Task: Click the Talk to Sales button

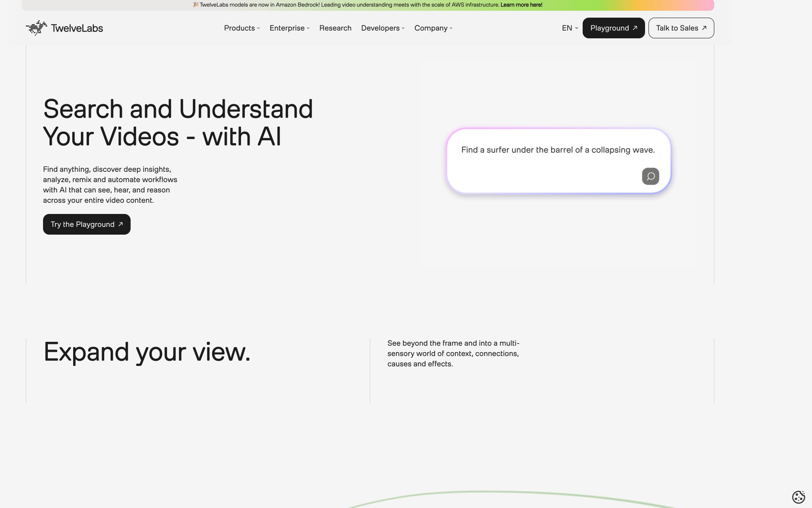Action: pyautogui.click(x=681, y=28)
